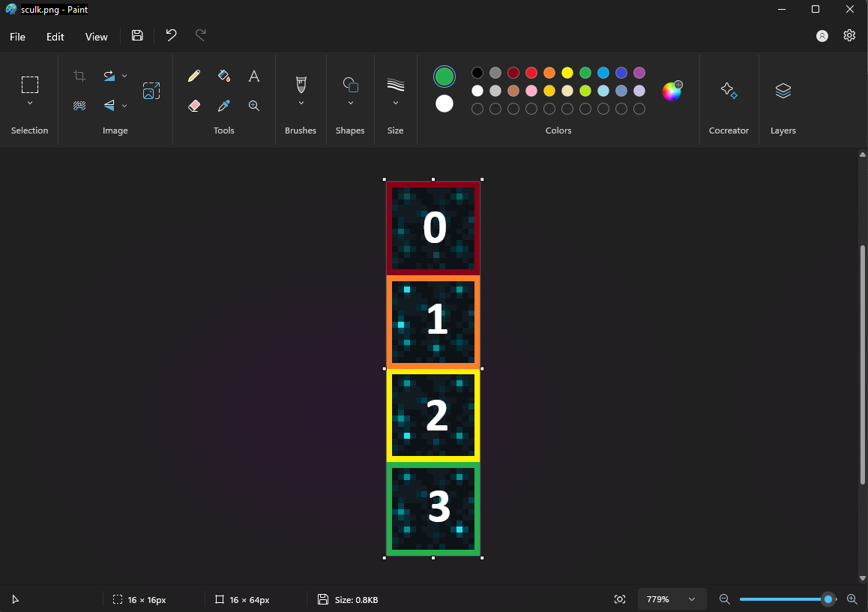Click the "Size: 0.8KB" status text

357,600
